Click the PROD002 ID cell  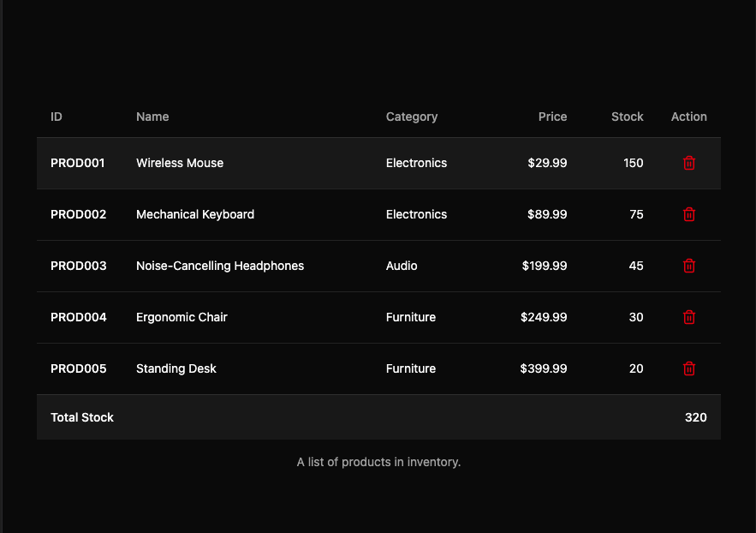point(79,214)
